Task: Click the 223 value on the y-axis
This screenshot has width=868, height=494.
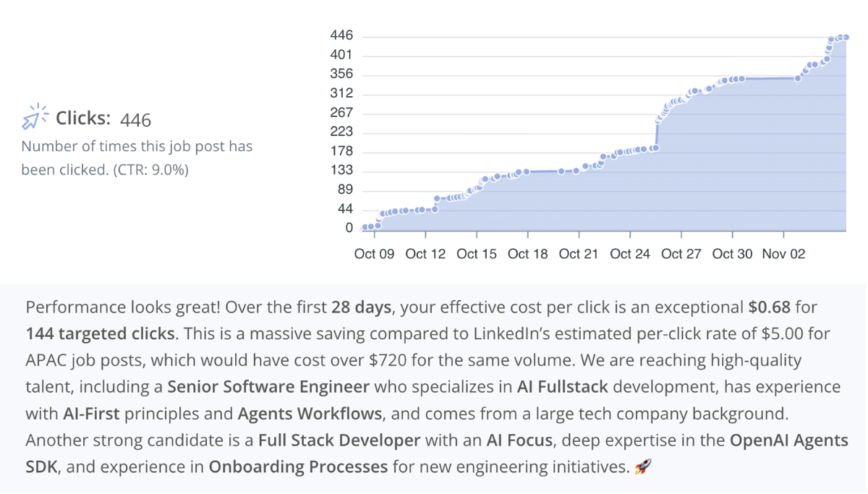Action: pos(342,132)
